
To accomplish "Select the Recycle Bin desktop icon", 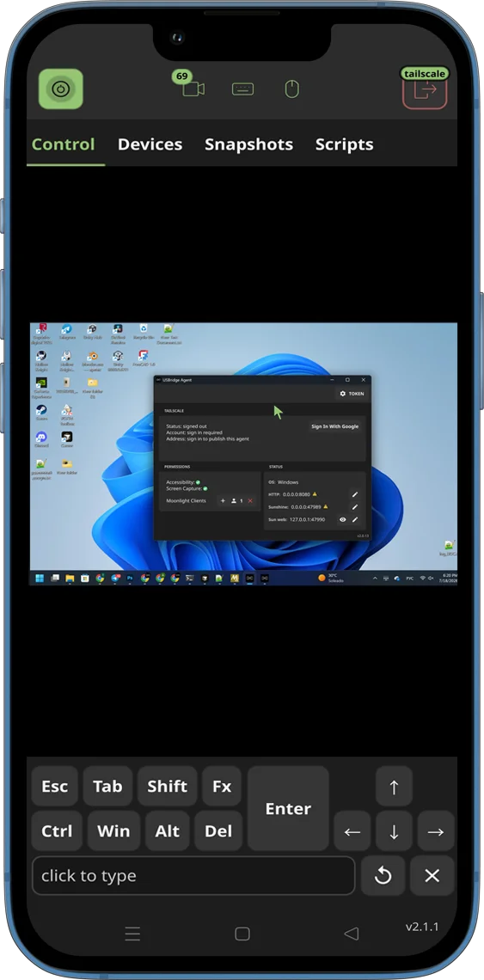I will (x=144, y=331).
